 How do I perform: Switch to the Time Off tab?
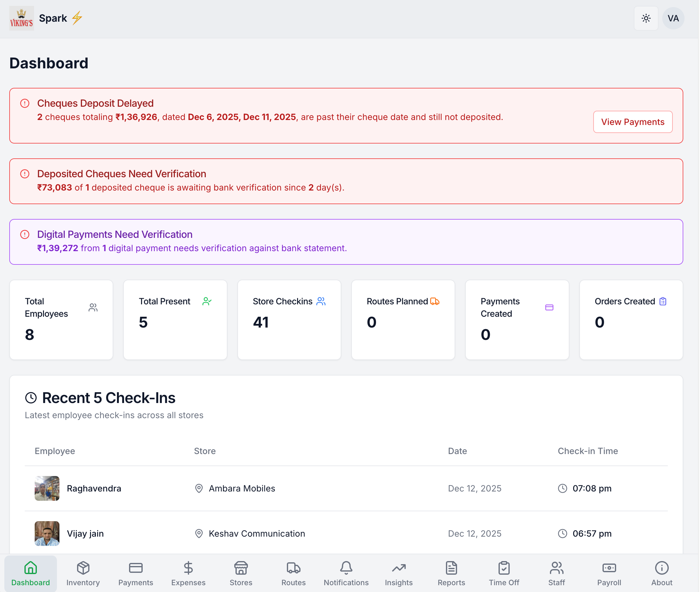click(x=503, y=573)
